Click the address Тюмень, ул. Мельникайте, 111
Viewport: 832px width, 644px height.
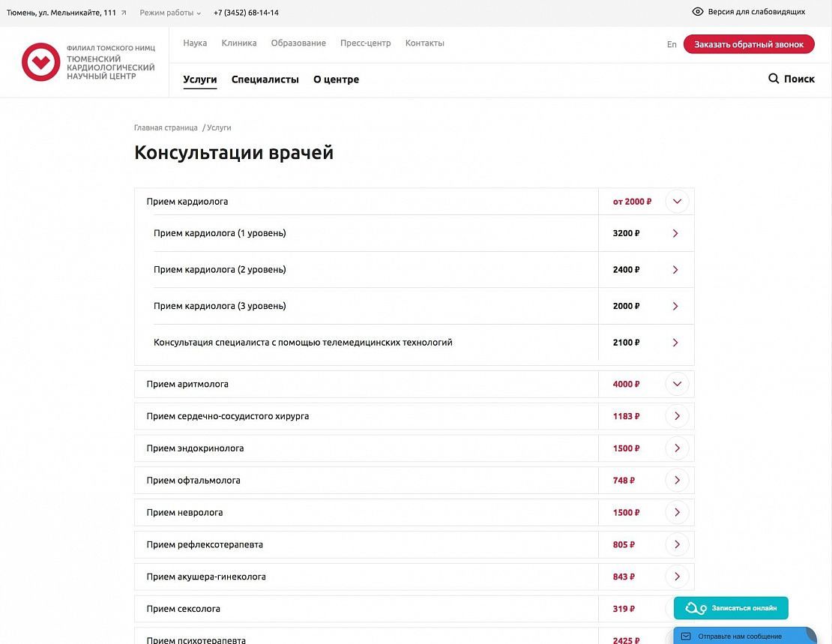61,13
